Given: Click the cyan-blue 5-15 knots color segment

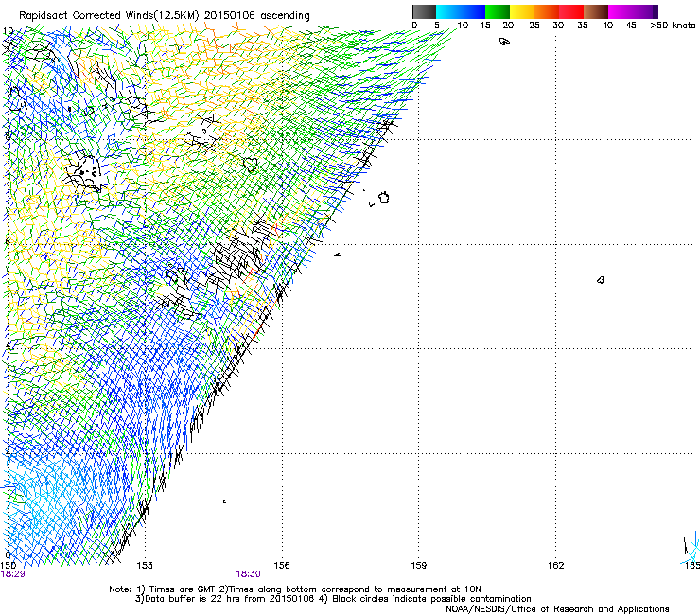Looking at the screenshot, I should (x=461, y=11).
